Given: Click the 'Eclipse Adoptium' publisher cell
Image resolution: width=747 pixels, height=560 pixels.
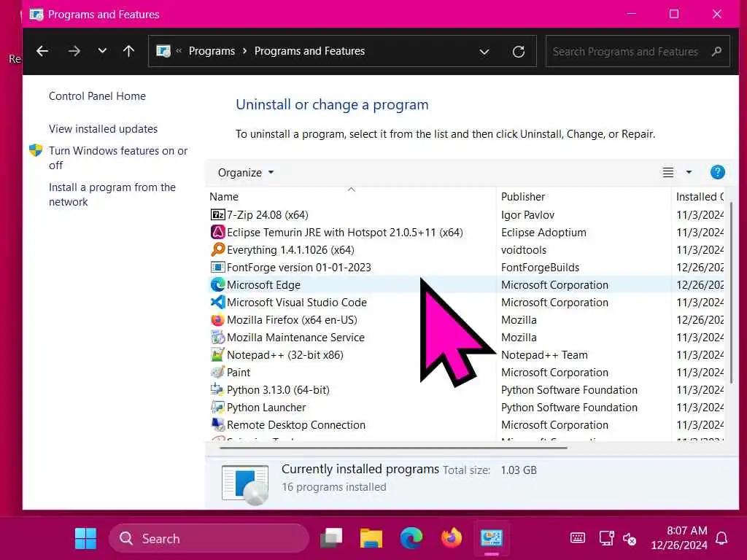Looking at the screenshot, I should pyautogui.click(x=543, y=233).
